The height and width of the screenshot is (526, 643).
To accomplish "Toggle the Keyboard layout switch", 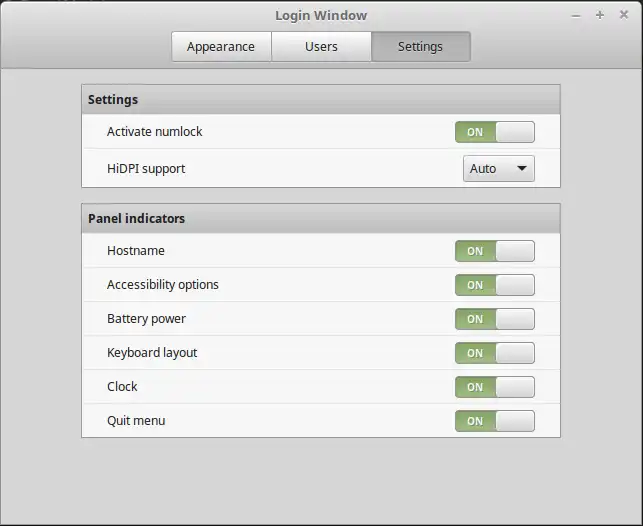I will [x=495, y=353].
